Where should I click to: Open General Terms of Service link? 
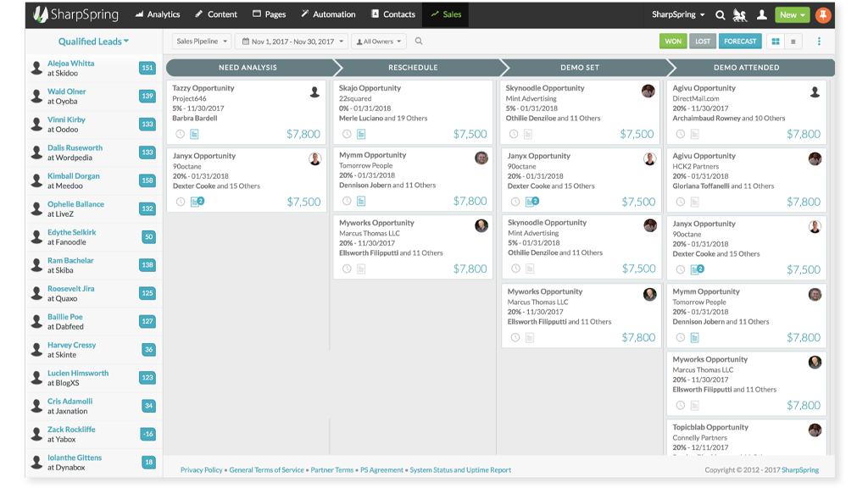pos(266,469)
